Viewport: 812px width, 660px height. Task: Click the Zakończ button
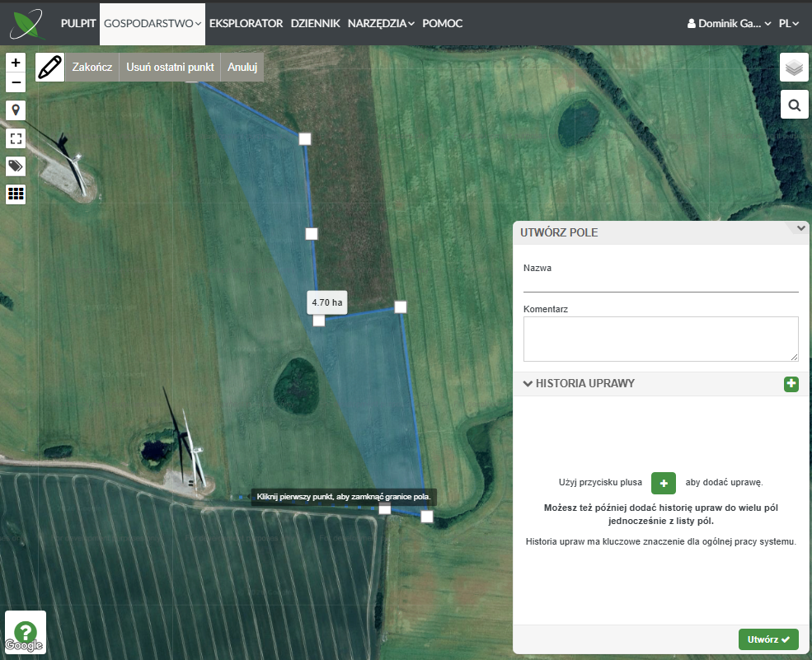pyautogui.click(x=92, y=68)
